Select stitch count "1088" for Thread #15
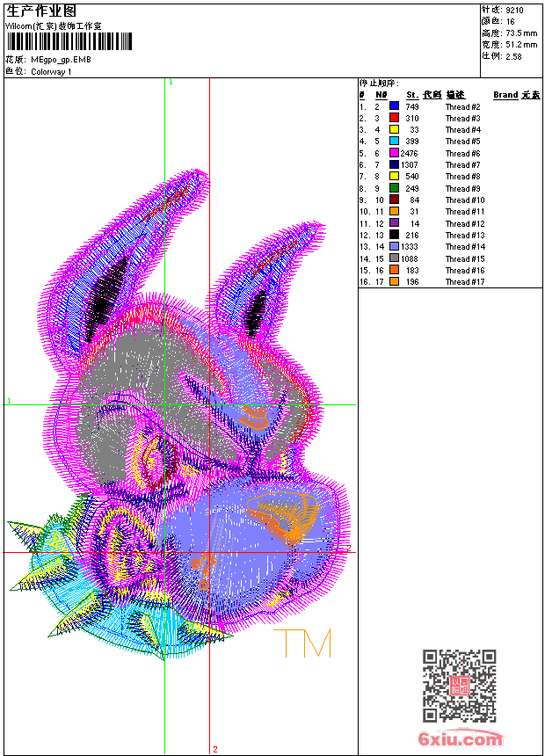This screenshot has height=756, width=545. (x=410, y=259)
